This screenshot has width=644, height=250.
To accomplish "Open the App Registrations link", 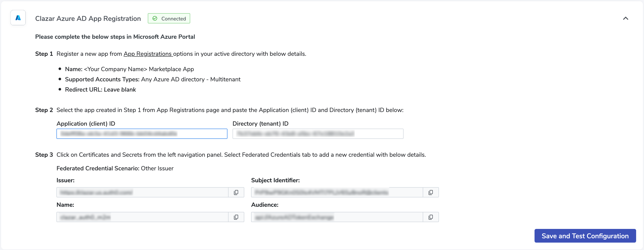I will (x=148, y=54).
